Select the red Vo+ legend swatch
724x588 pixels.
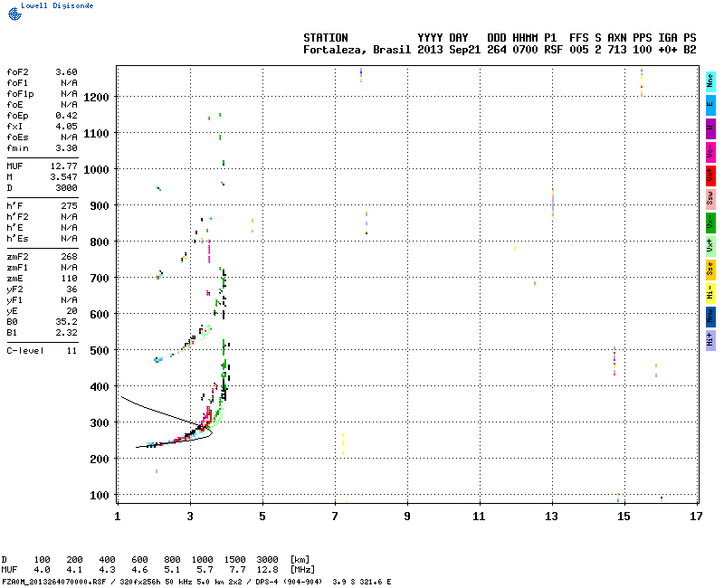pos(710,175)
